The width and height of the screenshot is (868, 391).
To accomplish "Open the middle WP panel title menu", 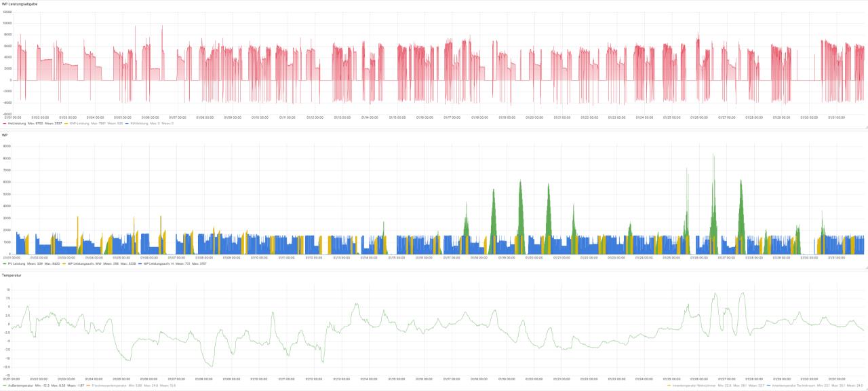I will point(5,135).
